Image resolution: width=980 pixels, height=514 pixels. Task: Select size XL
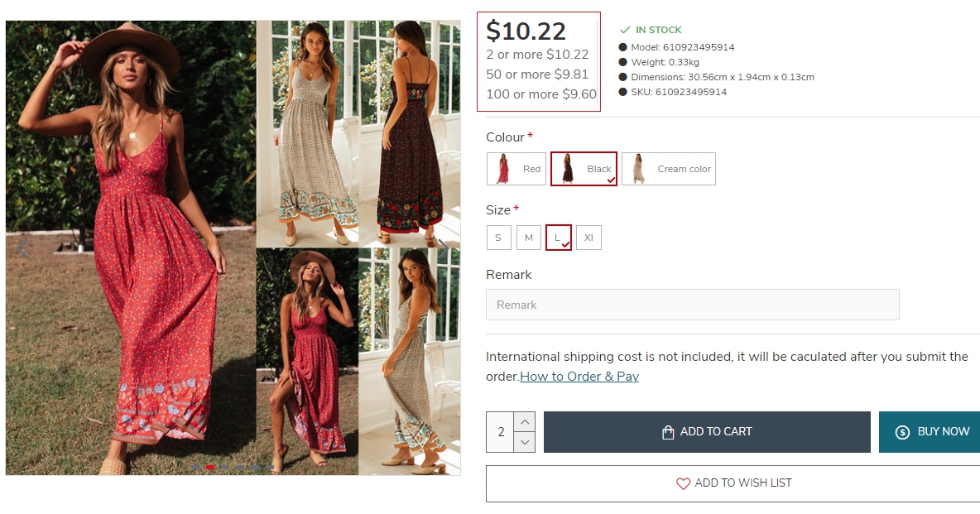point(588,238)
